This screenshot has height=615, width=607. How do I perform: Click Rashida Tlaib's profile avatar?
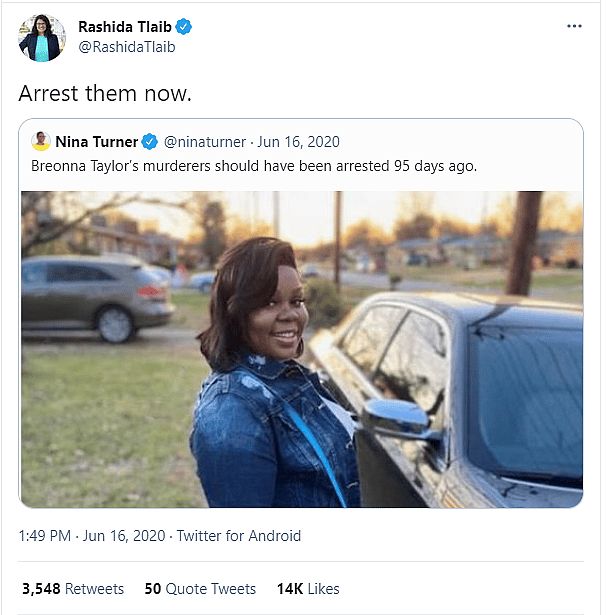coord(40,38)
